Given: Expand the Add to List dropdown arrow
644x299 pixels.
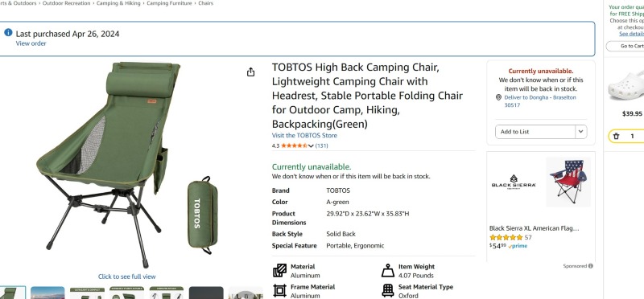Looking at the screenshot, I should [580, 132].
